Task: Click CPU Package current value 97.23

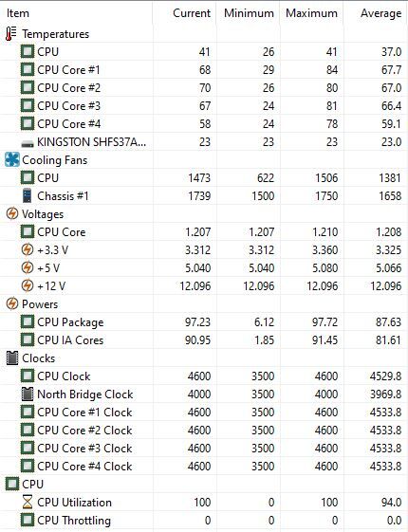Action: pos(197,322)
